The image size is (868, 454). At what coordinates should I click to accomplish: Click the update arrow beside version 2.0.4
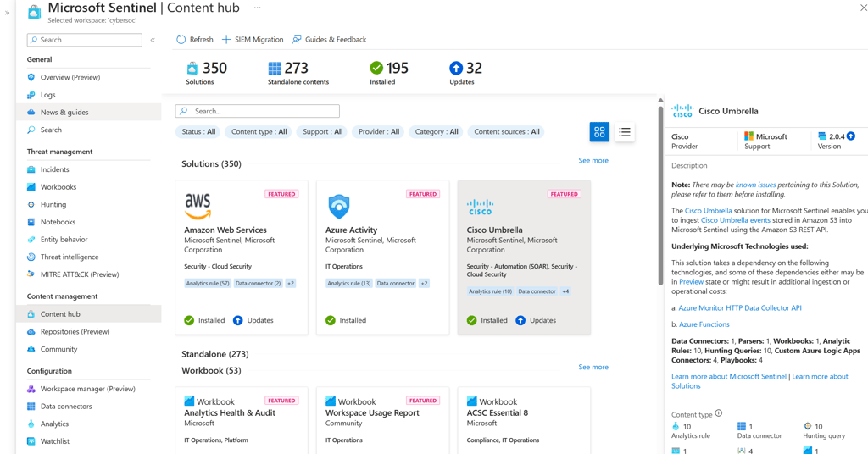(851, 136)
